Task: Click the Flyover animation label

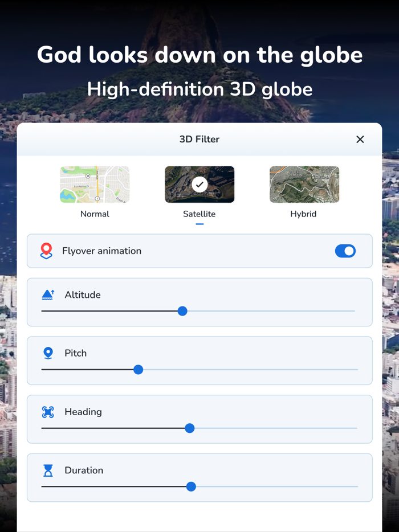Action: (x=101, y=251)
